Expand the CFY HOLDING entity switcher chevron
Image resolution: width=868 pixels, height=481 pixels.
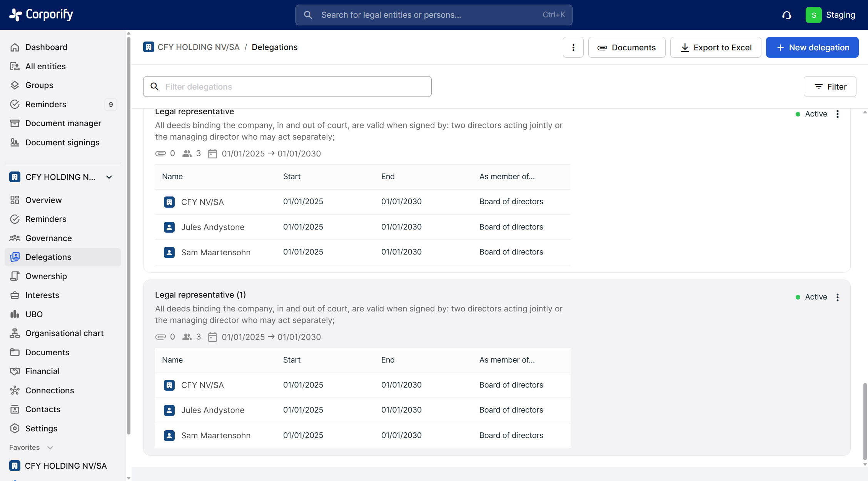click(109, 177)
